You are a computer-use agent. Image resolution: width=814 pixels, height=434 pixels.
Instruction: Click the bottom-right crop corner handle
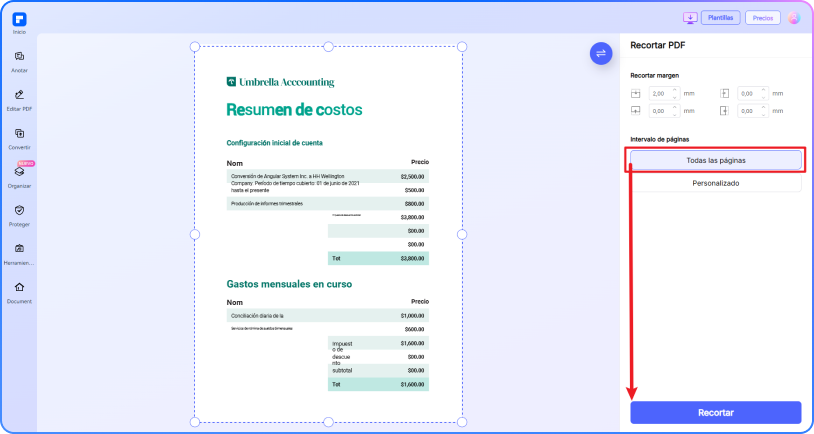462,422
